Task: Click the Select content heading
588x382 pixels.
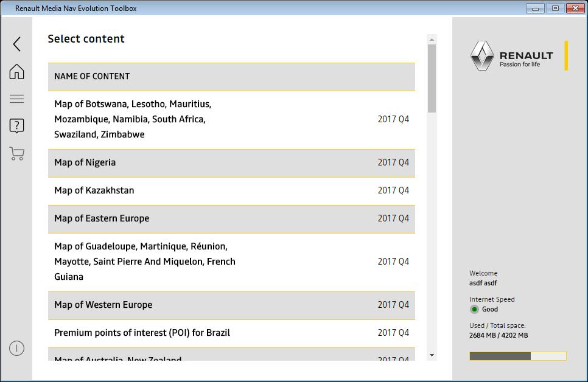Action: [86, 39]
